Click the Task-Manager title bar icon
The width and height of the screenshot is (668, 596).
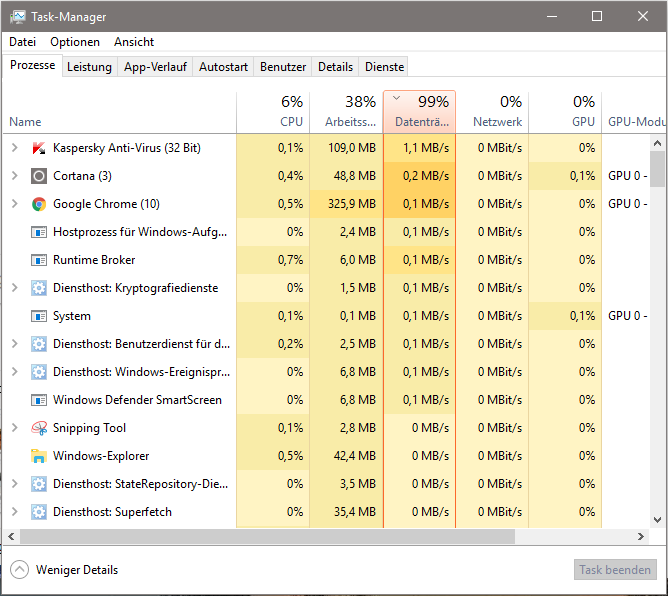point(18,17)
